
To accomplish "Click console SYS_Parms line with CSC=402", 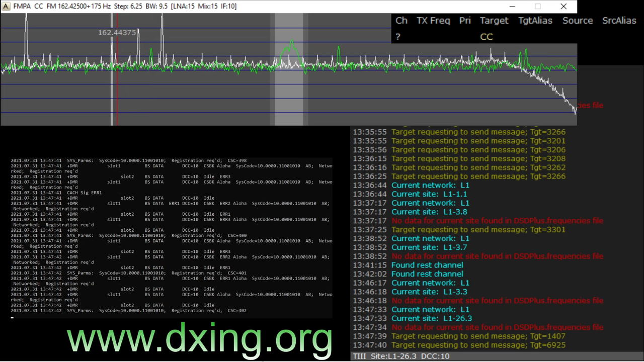I will pyautogui.click(x=129, y=311).
